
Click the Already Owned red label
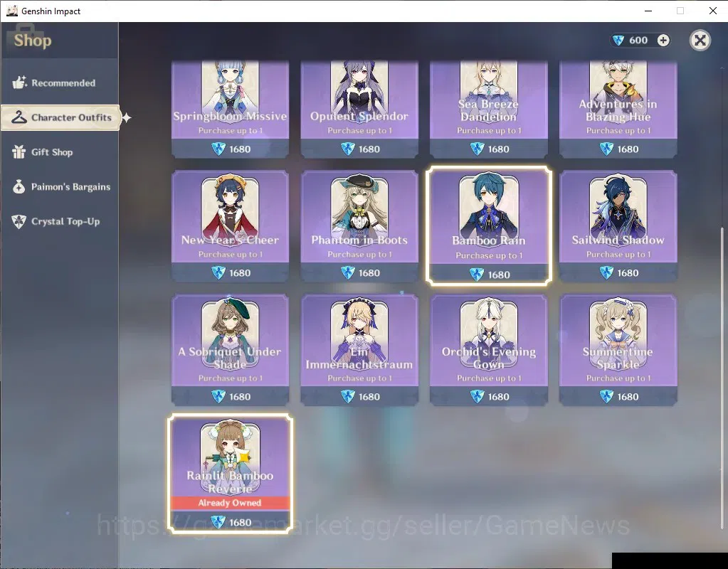coord(231,503)
